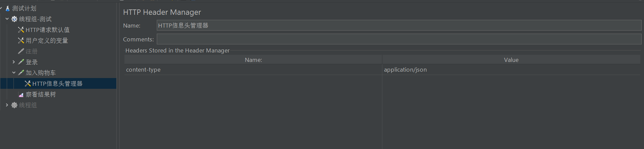
Task: Open the 察看结果树 listener
Action: point(41,95)
